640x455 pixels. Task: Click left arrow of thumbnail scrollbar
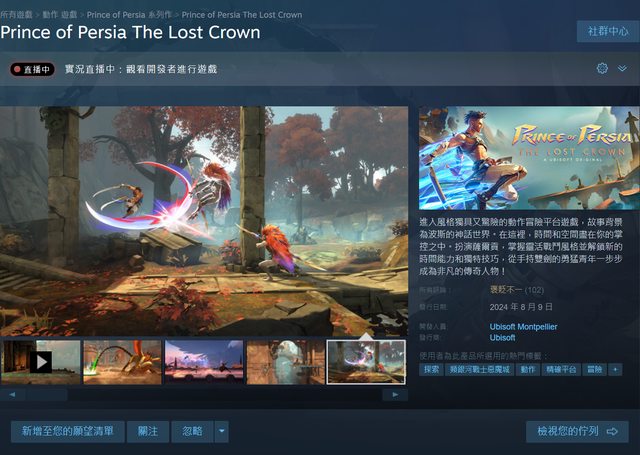(12, 395)
